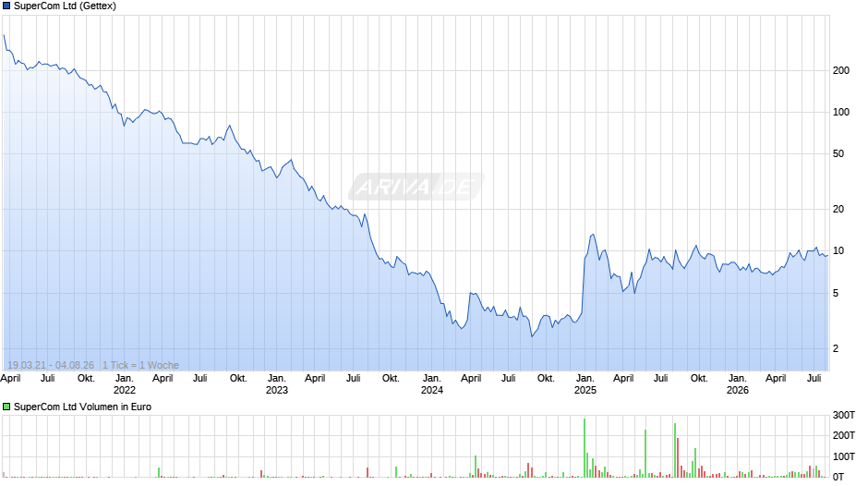Click the 0T volume axis label
The height and width of the screenshot is (486, 868).
coord(838,477)
